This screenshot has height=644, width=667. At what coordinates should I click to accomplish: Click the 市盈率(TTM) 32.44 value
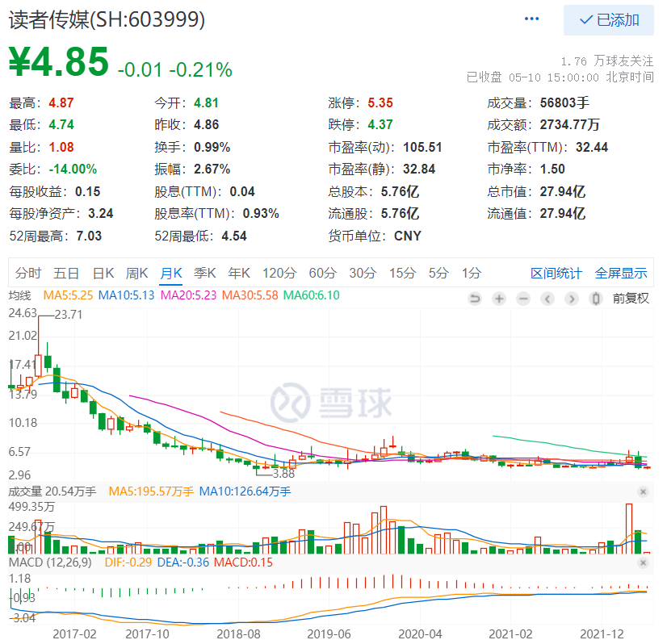pos(592,147)
